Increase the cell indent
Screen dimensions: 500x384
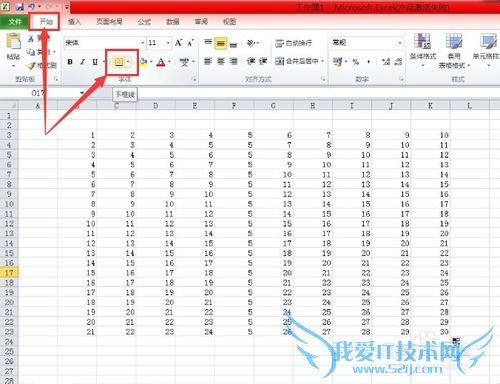coord(263,61)
